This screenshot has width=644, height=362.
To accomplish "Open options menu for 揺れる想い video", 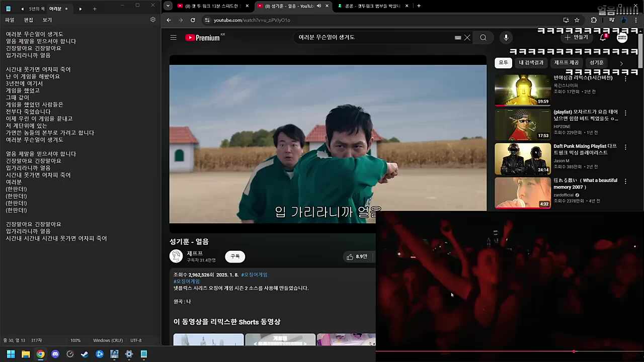I will coord(625,182).
